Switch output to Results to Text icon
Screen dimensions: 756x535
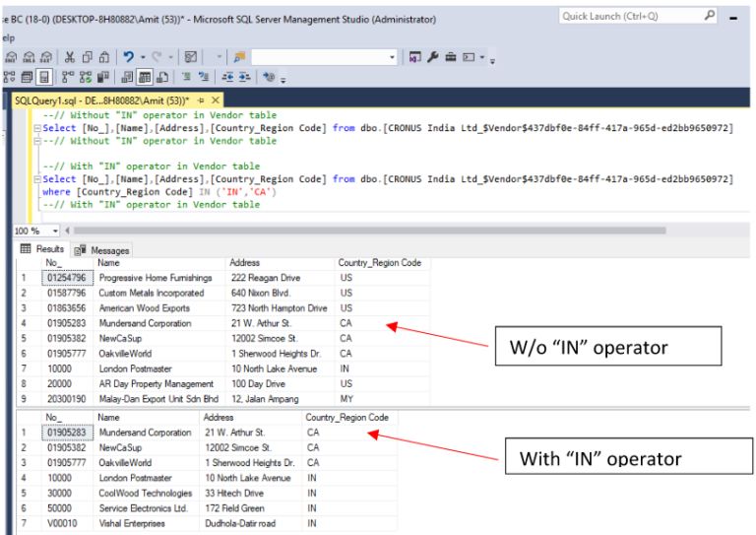tap(127, 77)
